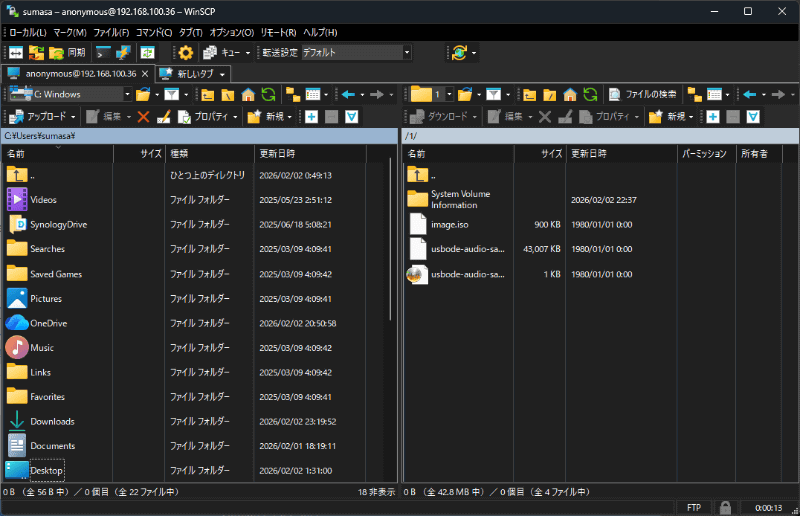Refresh the remote panel with green arrows
This screenshot has height=516, width=800.
click(x=590, y=94)
